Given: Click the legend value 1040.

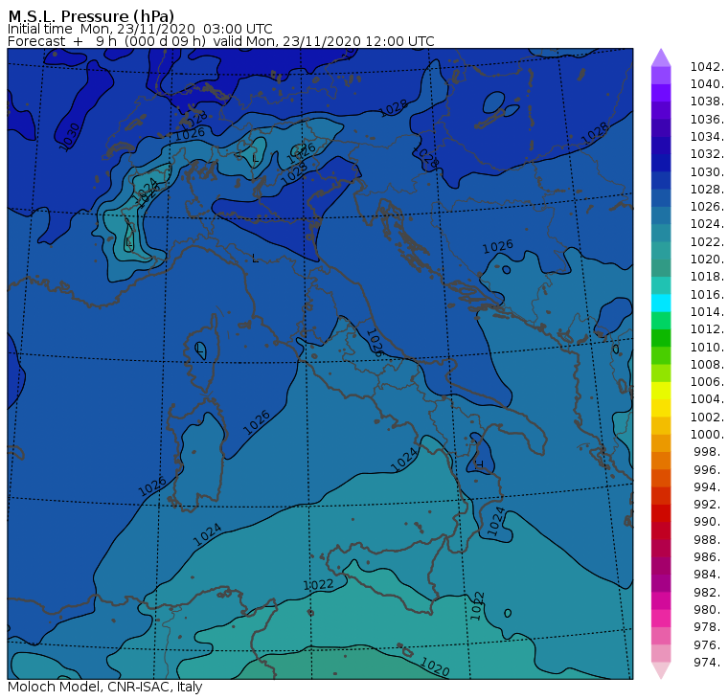Looking at the screenshot, I should click(707, 84).
